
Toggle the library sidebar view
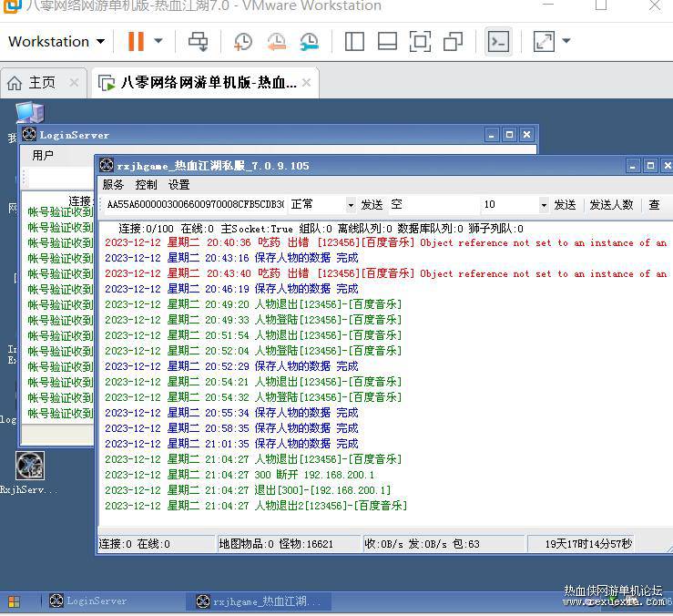coord(354,42)
